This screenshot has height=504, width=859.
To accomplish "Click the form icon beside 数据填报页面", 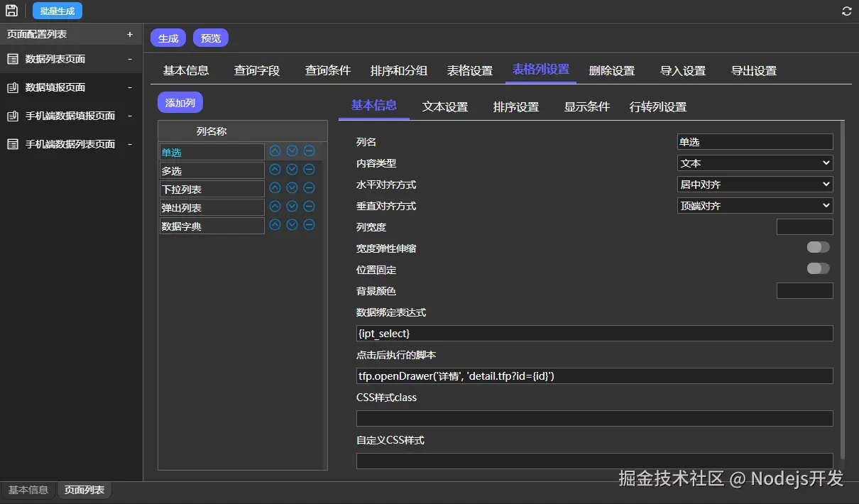I will 13,87.
